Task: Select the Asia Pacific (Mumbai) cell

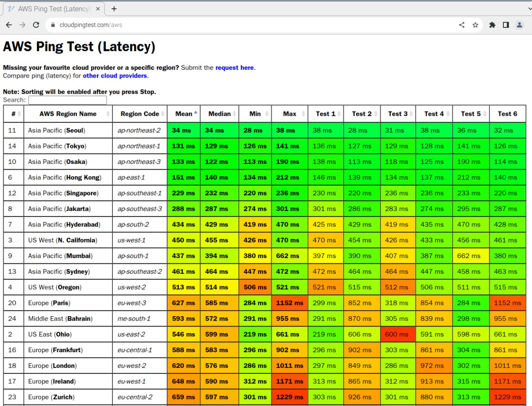Action: [x=68, y=256]
